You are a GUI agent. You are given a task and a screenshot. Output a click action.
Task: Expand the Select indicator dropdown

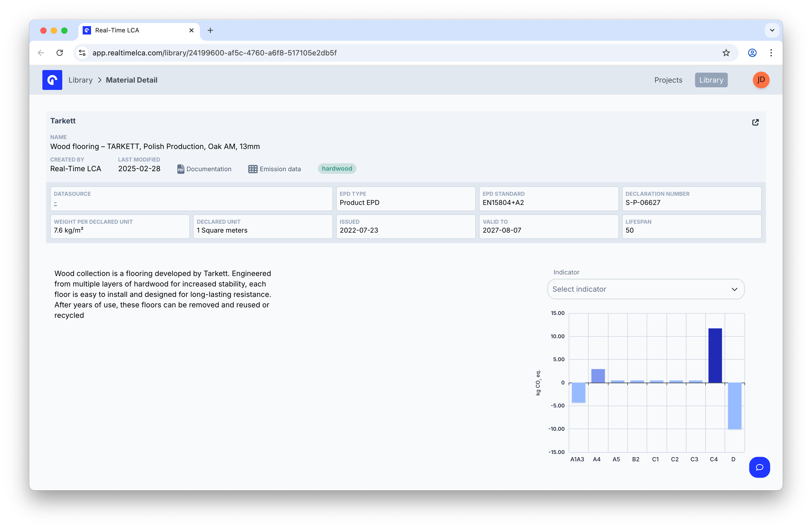tap(646, 289)
